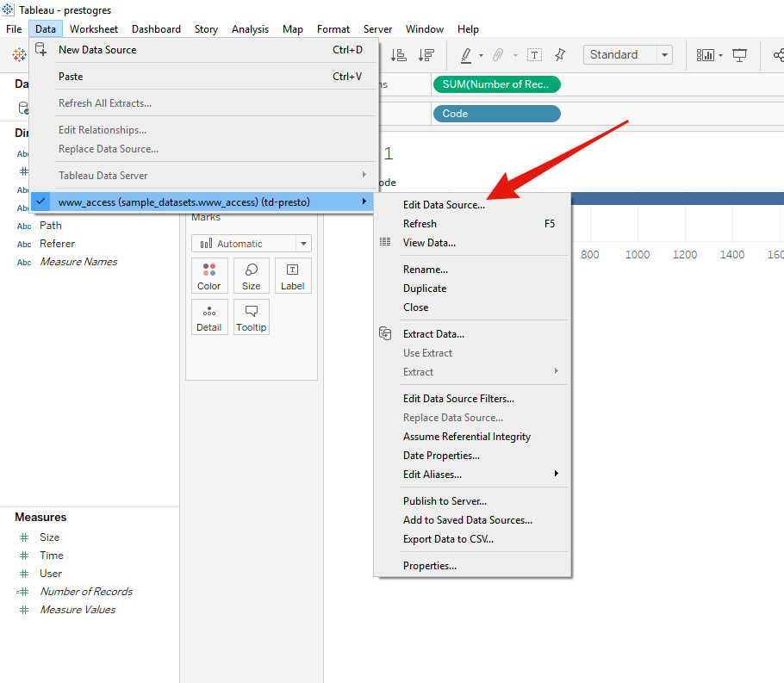Click Add to Saved Data Sources

(x=468, y=519)
